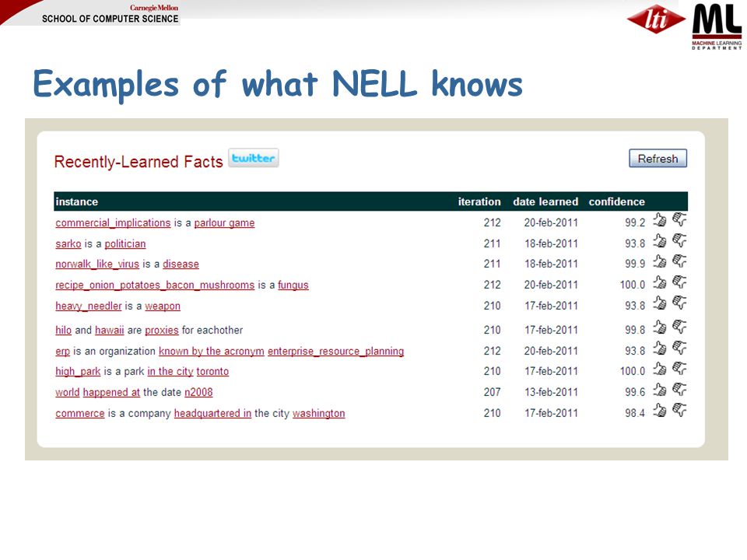This screenshot has width=747, height=560.
Task: Thumbs down the sarko politician fact
Action: pos(679,240)
